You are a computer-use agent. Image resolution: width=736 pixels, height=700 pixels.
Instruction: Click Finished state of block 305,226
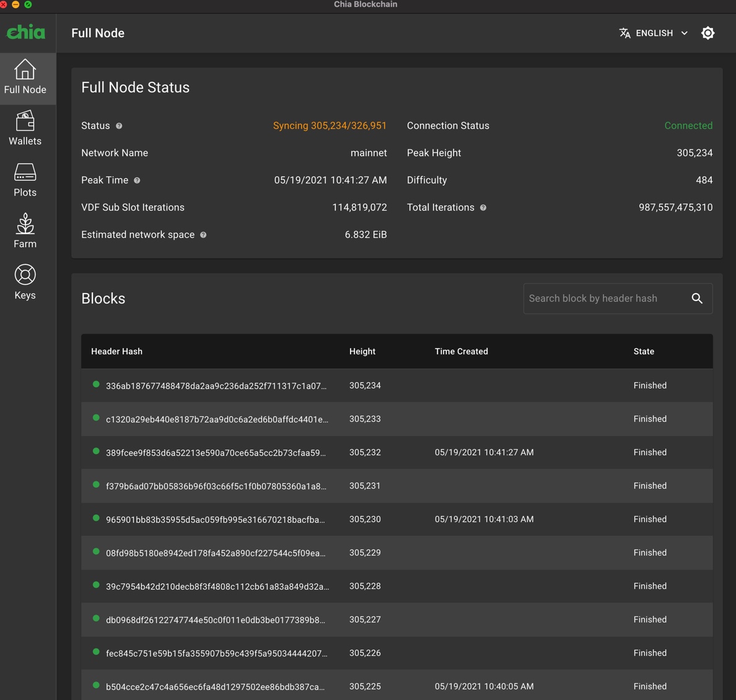(650, 653)
